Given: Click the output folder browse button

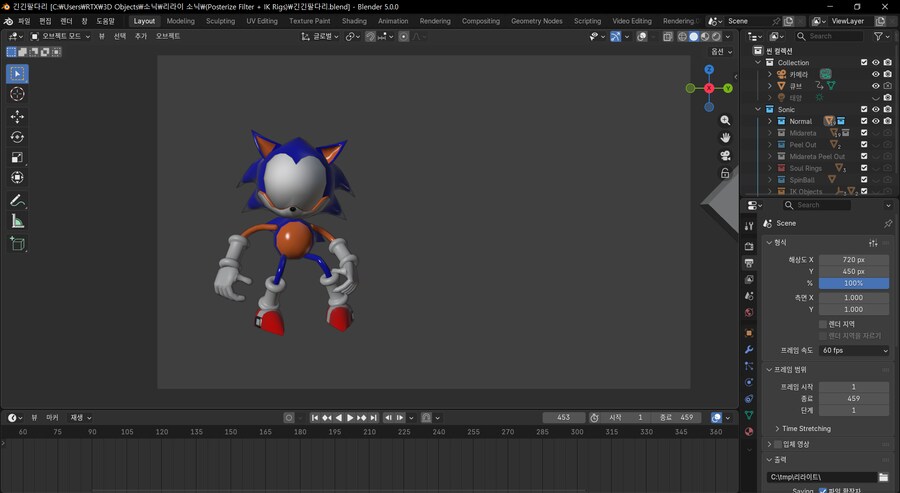Looking at the screenshot, I should tap(883, 477).
